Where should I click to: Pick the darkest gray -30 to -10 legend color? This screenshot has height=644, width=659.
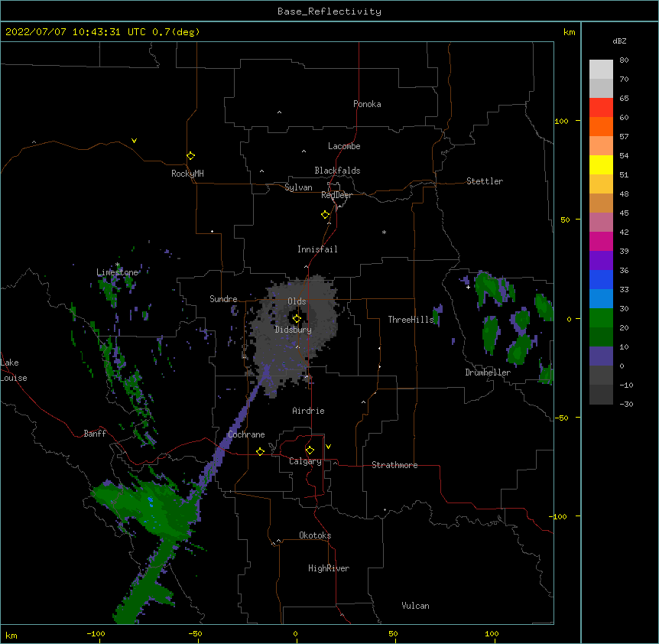601,395
